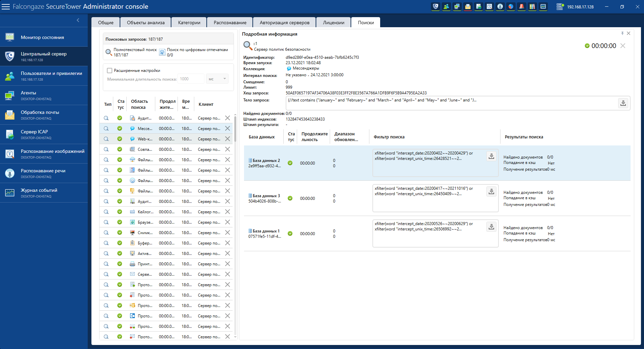The height and width of the screenshot is (349, 644).
Task: Click the Мессенджеры collection label
Action: coord(306,68)
